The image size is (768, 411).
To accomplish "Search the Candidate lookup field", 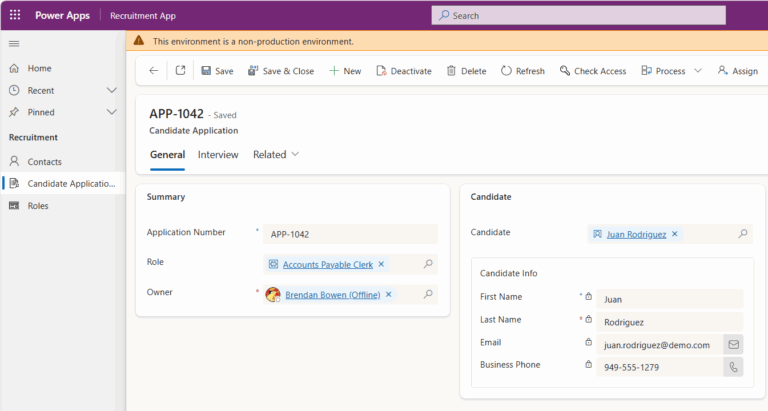I will pos(743,234).
